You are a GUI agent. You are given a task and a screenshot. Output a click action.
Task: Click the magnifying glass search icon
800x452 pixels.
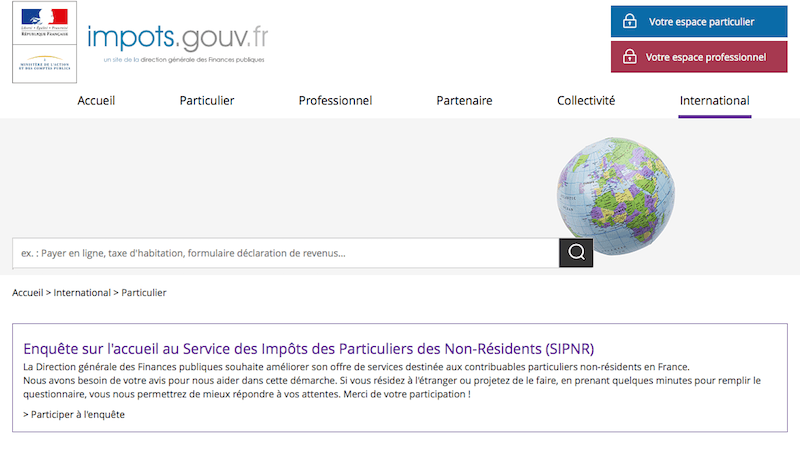[x=576, y=253]
